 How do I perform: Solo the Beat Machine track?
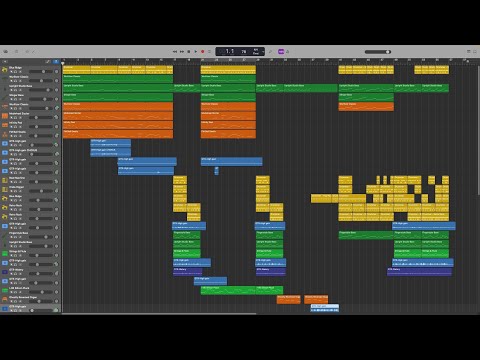pyautogui.click(x=15, y=182)
